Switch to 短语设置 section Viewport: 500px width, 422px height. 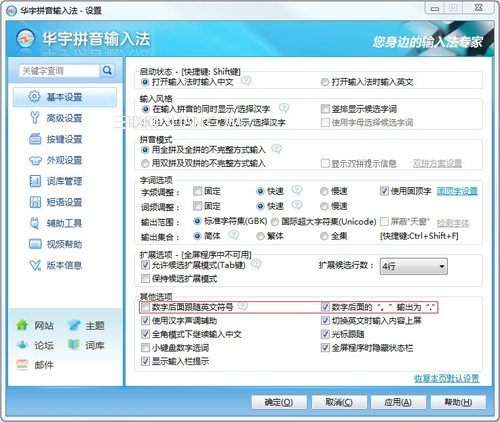65,202
